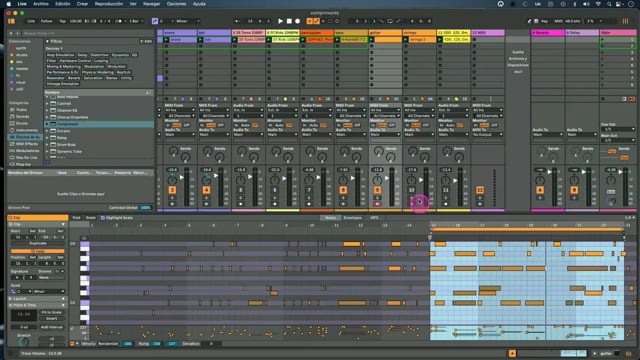The height and width of the screenshot is (360, 640).
Task: Toggle Highlight Scale checkbox
Action: coord(103,218)
